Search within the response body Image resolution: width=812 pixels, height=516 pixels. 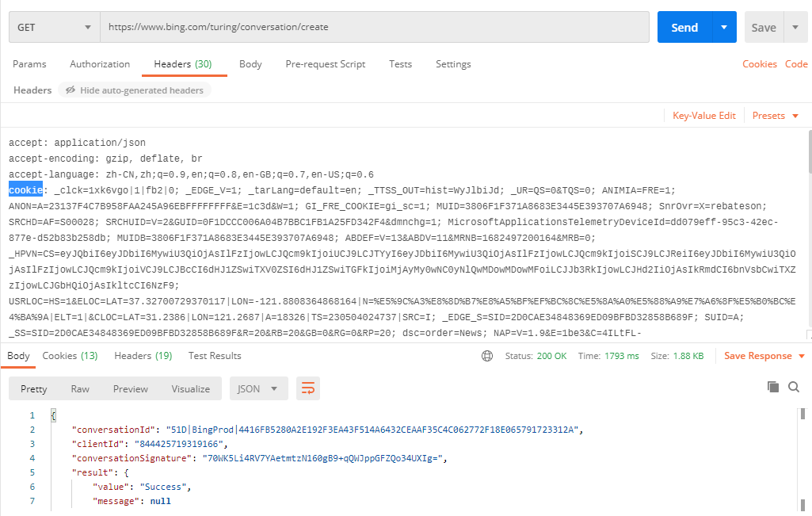point(794,386)
